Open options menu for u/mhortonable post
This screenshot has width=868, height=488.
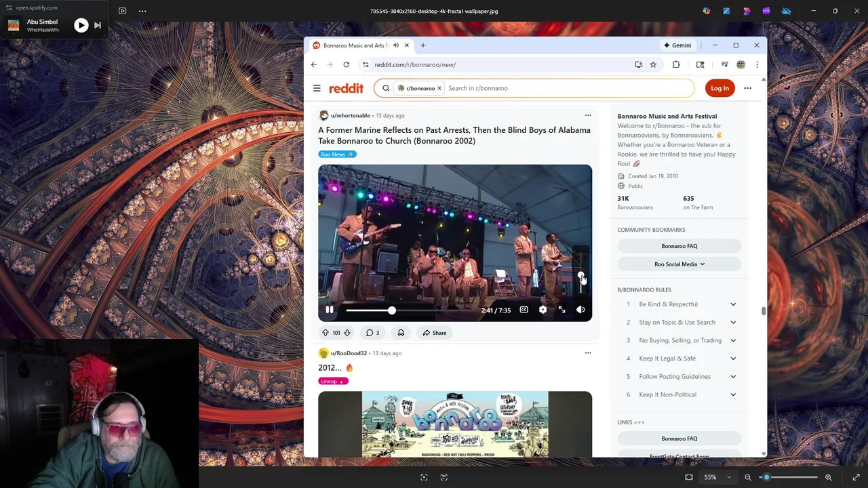[x=588, y=115]
